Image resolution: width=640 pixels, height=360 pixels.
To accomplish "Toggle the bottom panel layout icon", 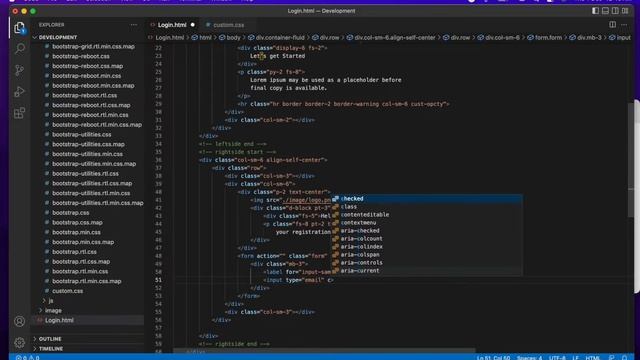I will (605, 11).
